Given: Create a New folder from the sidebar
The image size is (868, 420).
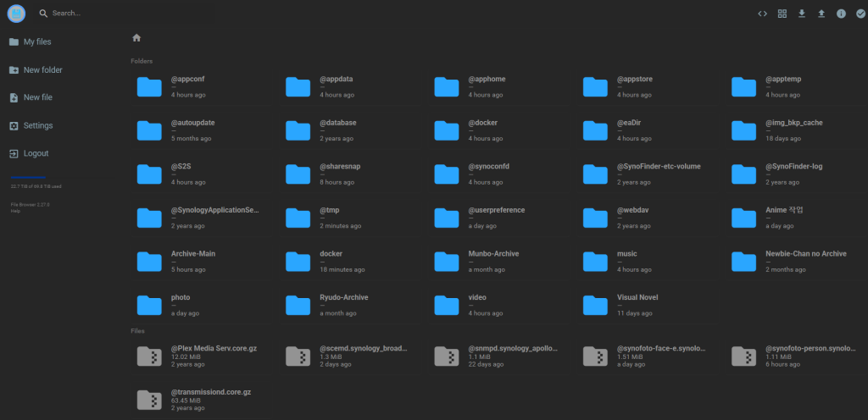Looking at the screenshot, I should click(42, 69).
